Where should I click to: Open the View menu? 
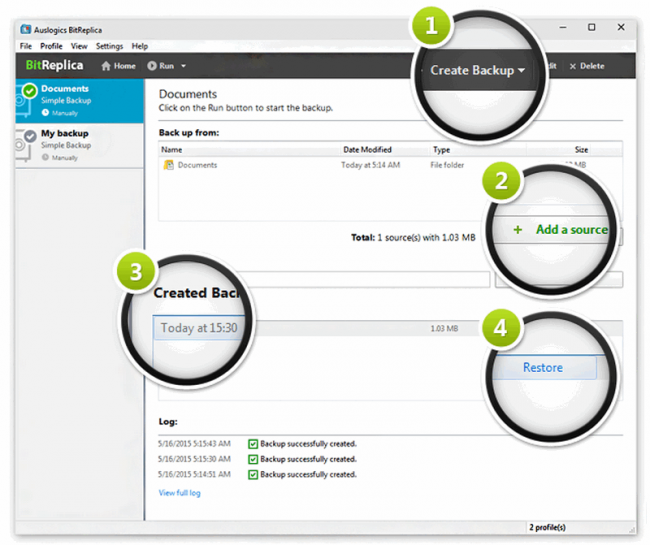point(79,46)
